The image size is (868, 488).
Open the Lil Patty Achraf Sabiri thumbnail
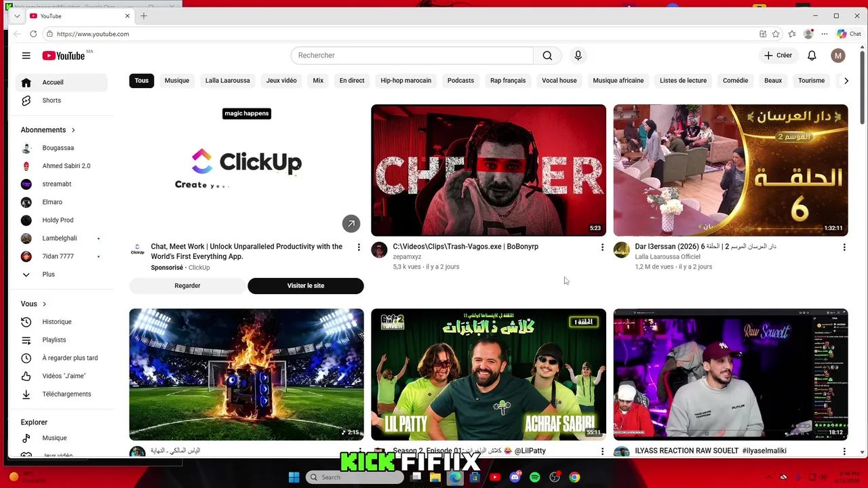(x=488, y=375)
